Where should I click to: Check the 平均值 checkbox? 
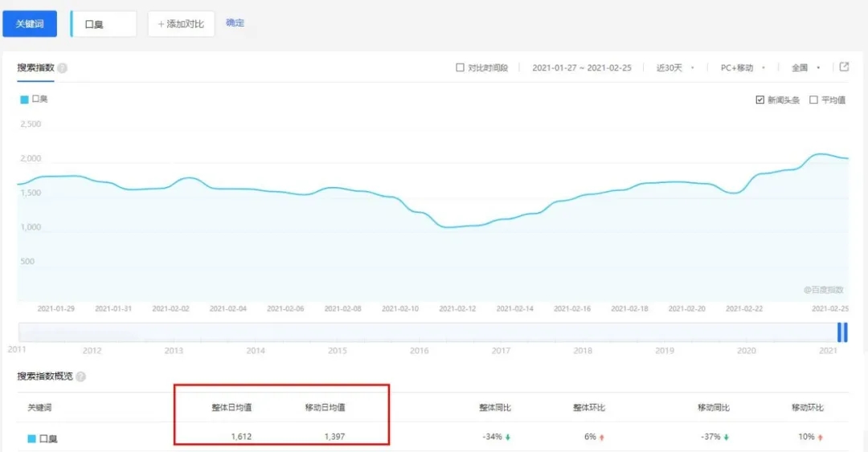pos(813,100)
